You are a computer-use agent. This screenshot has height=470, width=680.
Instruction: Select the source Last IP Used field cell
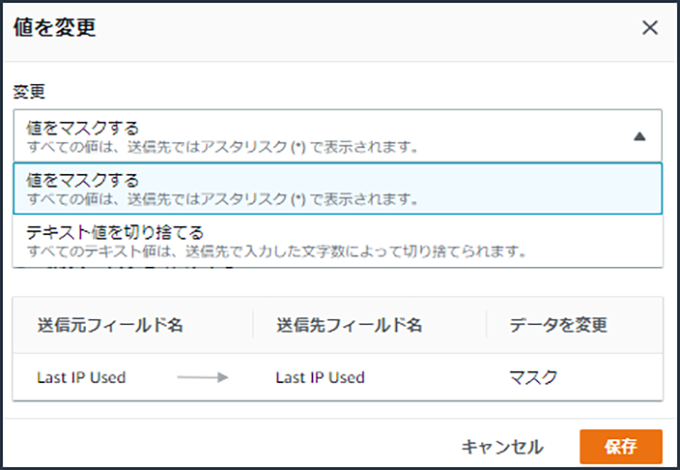[82, 377]
